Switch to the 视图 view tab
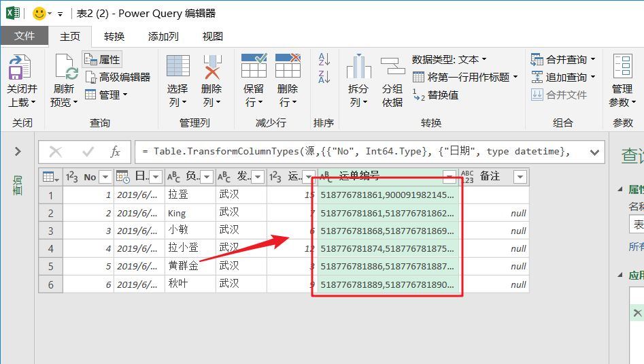 [213, 37]
